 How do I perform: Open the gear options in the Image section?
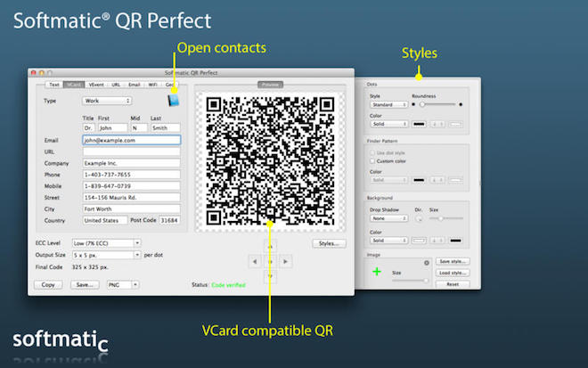pyautogui.click(x=427, y=263)
